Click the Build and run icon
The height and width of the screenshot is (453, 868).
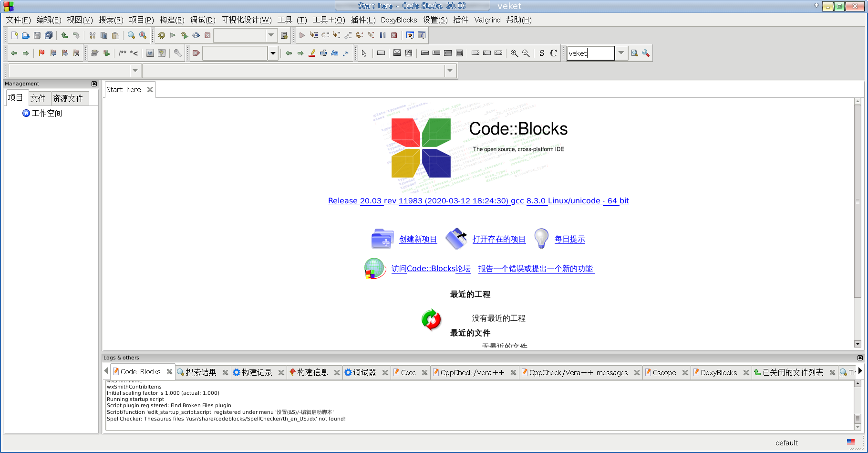click(x=185, y=35)
